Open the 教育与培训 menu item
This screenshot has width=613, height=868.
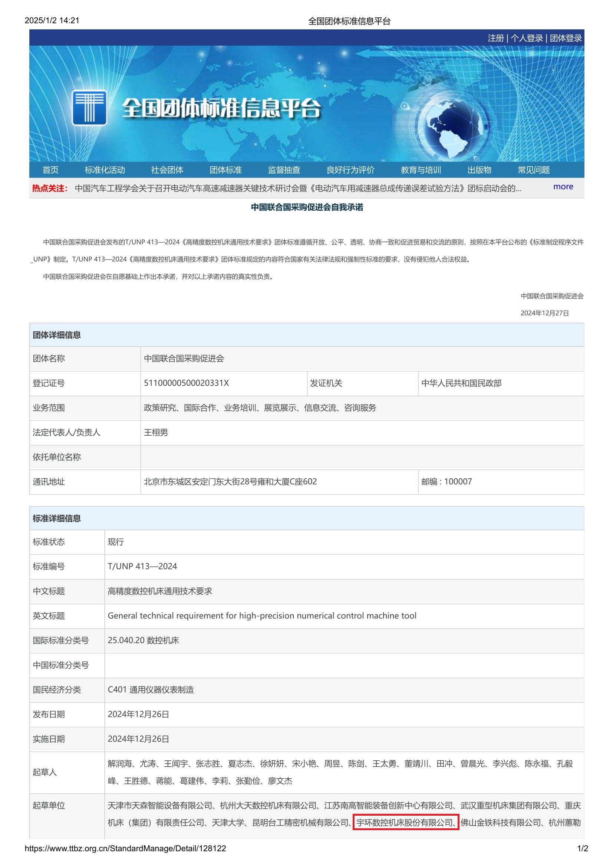[x=421, y=170]
